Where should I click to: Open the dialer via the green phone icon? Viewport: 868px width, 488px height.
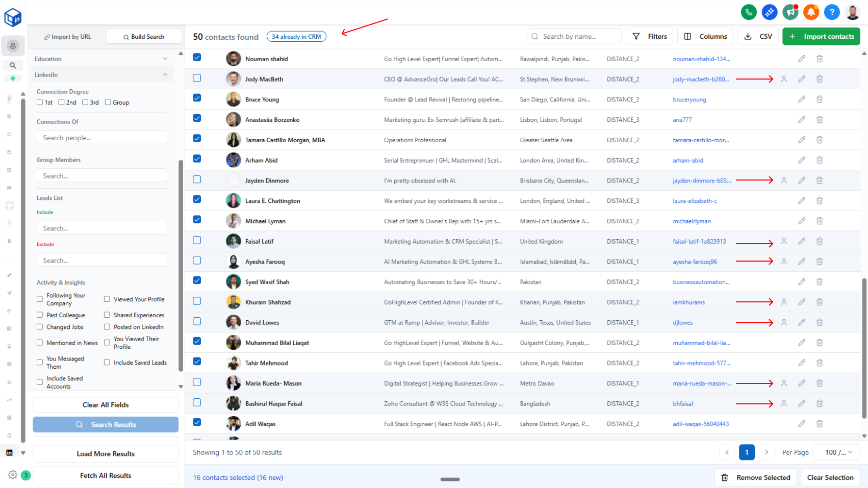(749, 12)
